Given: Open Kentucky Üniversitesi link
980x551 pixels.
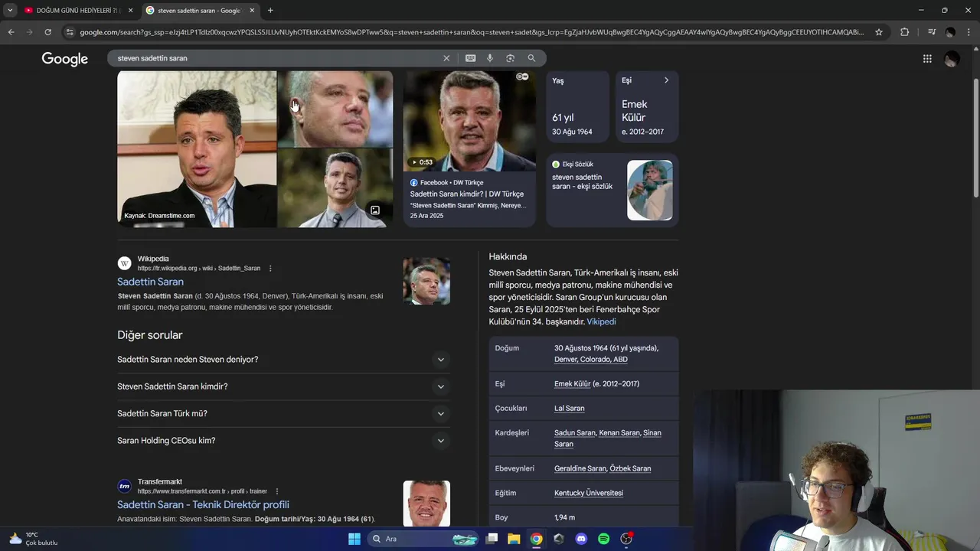Looking at the screenshot, I should (589, 493).
